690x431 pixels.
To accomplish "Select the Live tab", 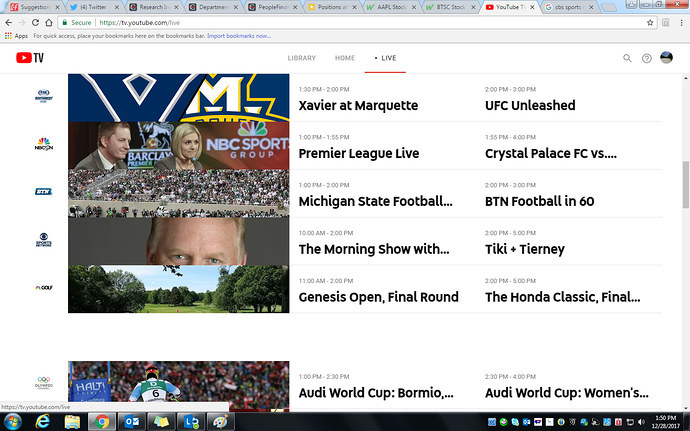I will pos(385,58).
